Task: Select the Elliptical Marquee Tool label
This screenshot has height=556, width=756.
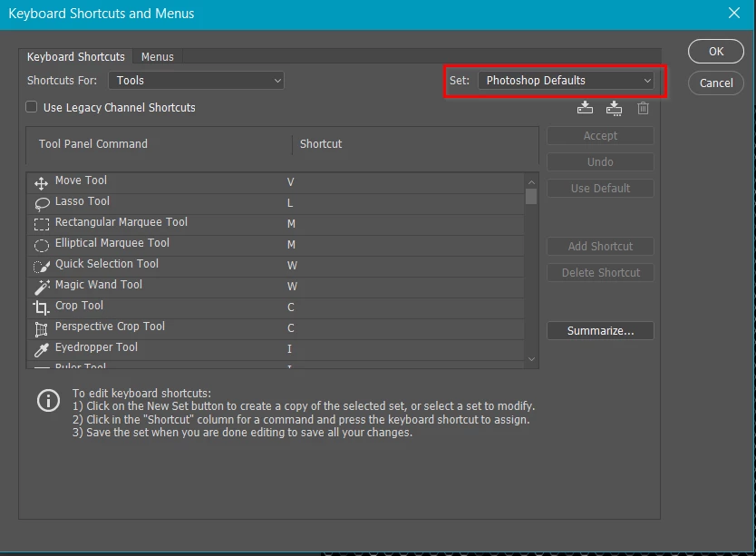Action: [111, 242]
